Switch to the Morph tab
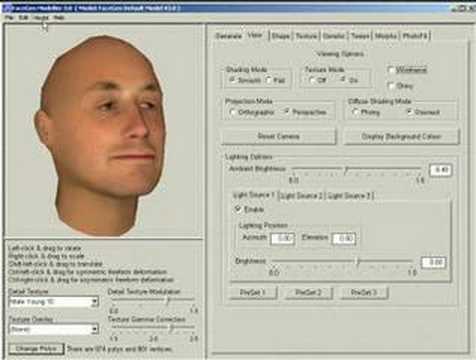 386,36
